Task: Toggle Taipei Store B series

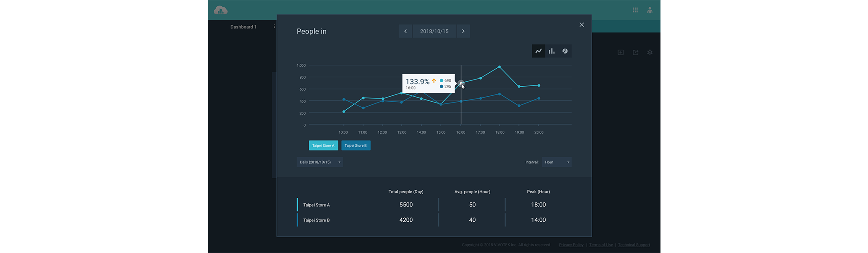Action: coord(356,145)
